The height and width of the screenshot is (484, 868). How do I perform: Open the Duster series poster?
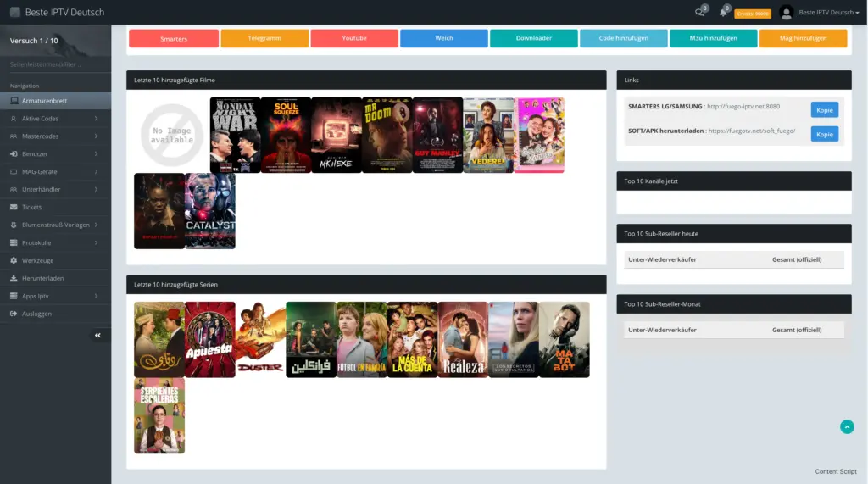pyautogui.click(x=260, y=339)
